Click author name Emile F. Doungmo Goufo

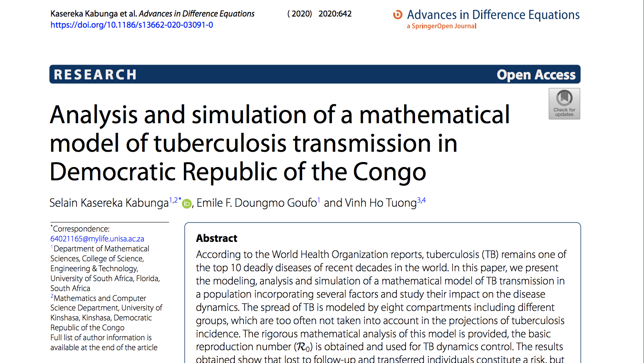[256, 203]
